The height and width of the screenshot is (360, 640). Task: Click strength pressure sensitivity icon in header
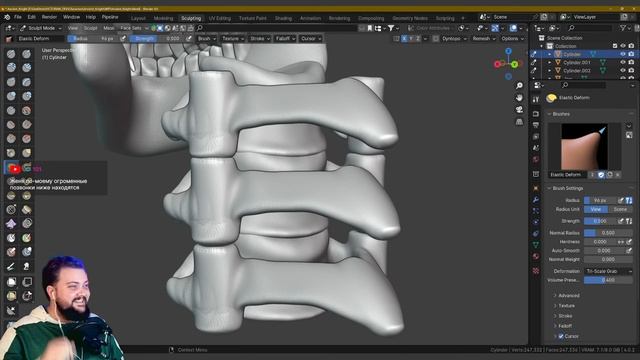coord(189,38)
